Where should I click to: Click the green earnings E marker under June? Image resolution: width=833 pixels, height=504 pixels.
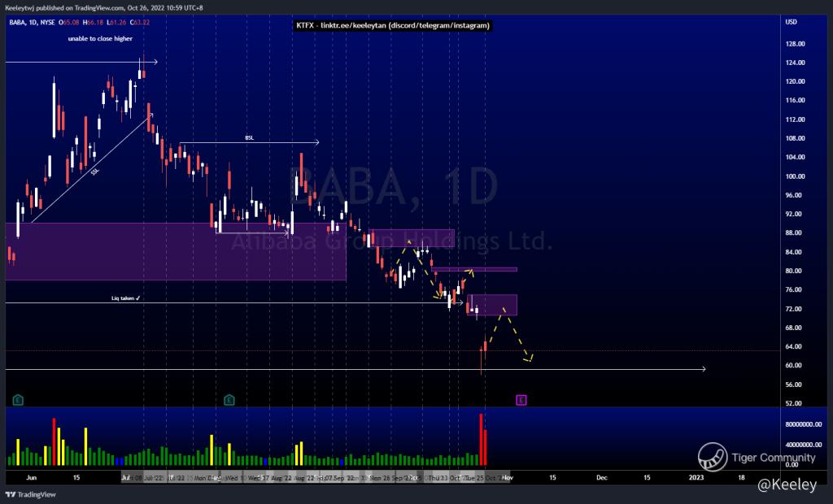coord(18,400)
